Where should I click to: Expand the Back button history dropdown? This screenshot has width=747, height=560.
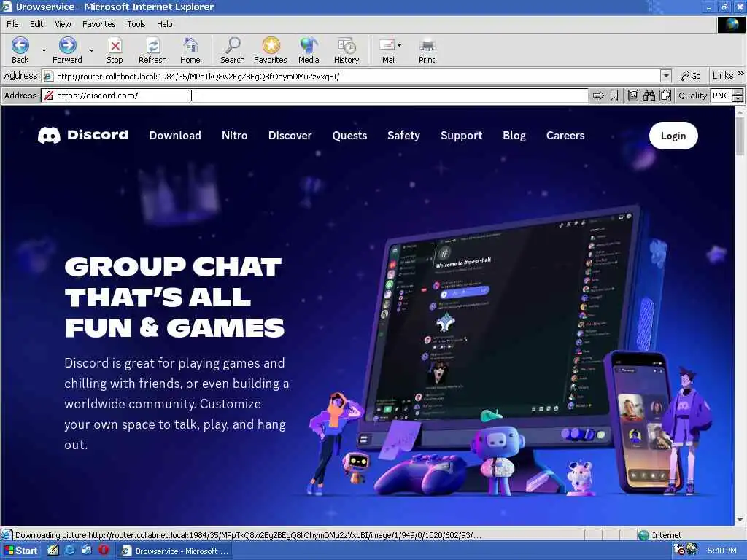coord(44,50)
